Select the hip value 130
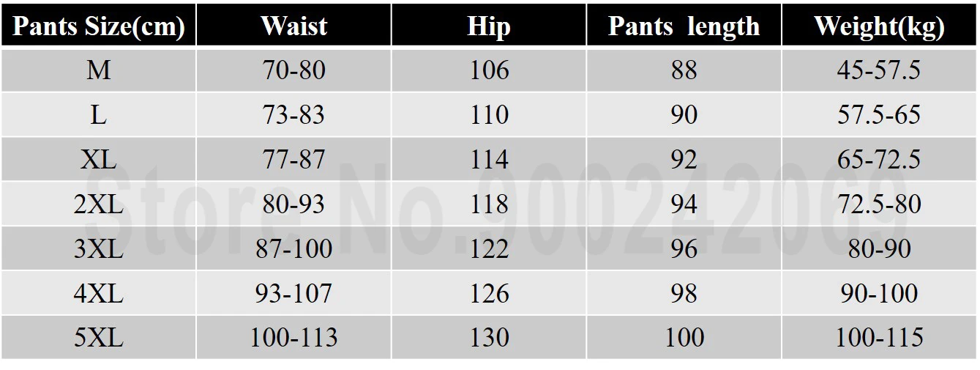This screenshot has width=980, height=370. coord(488,338)
